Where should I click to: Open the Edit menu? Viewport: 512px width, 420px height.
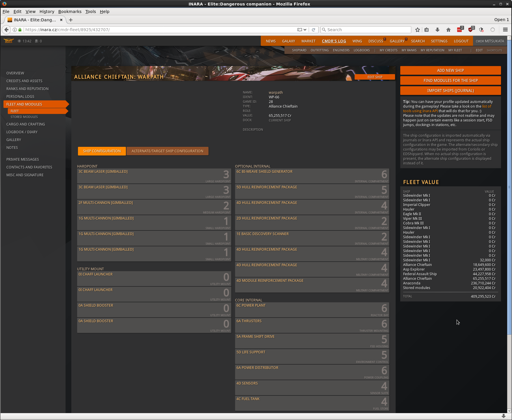[x=17, y=12]
